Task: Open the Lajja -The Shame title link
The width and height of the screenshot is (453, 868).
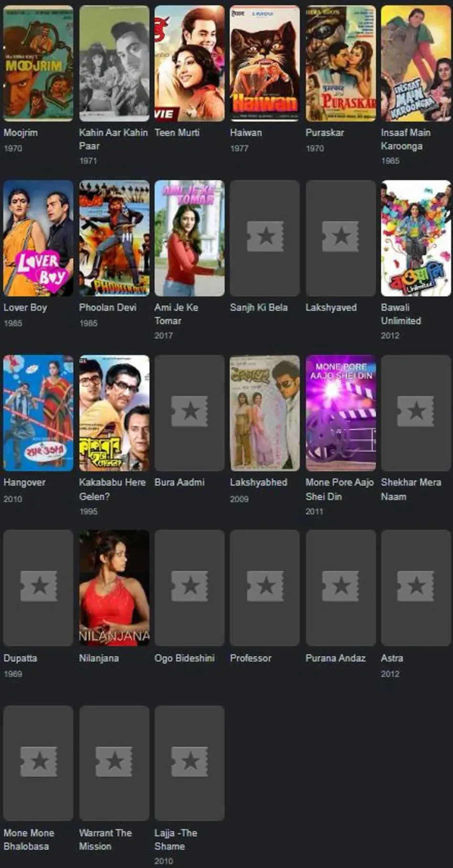Action: point(176,839)
